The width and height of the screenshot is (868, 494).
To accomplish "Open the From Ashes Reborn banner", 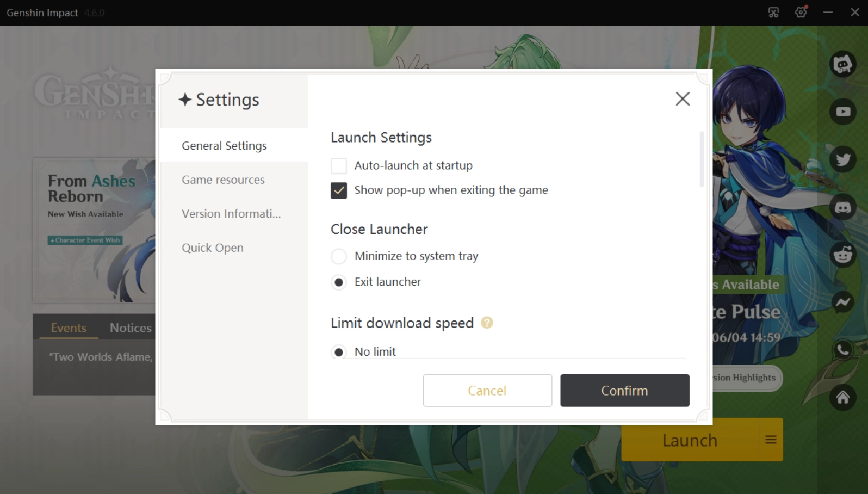I will point(94,230).
